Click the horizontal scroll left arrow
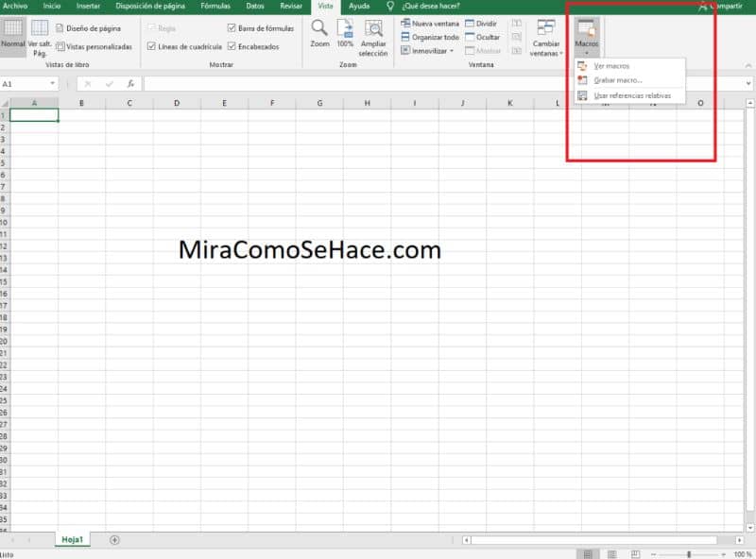 [x=466, y=540]
